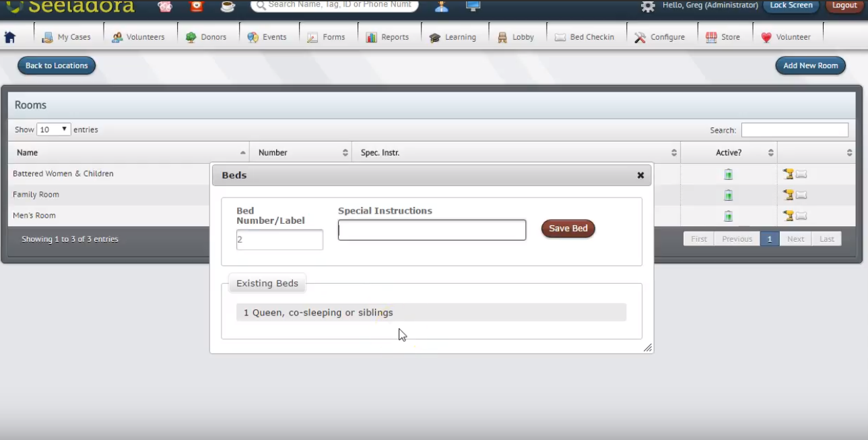Focus the Special Instructions field
The image size is (868, 440).
click(x=432, y=230)
